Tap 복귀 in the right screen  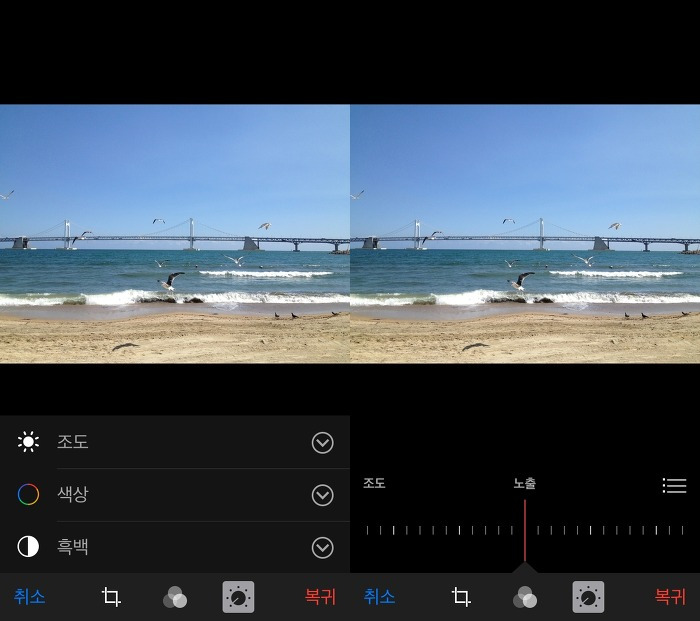pyautogui.click(x=670, y=596)
